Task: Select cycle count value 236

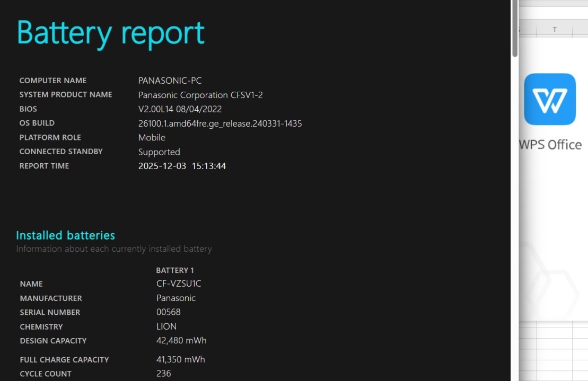Action: coord(163,374)
